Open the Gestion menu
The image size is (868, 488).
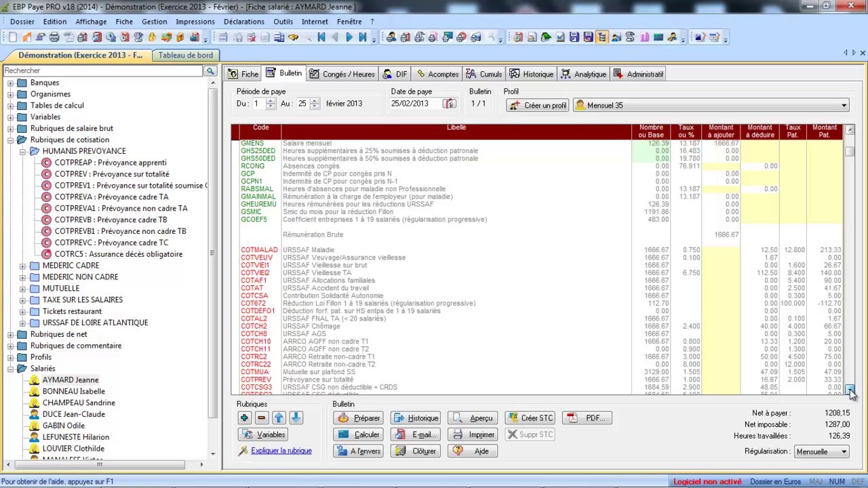155,22
